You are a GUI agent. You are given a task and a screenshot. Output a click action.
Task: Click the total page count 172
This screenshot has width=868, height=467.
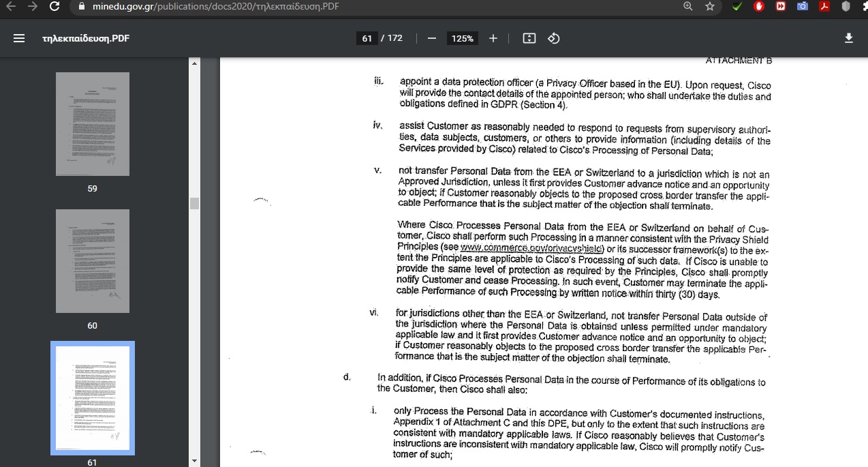tap(395, 38)
